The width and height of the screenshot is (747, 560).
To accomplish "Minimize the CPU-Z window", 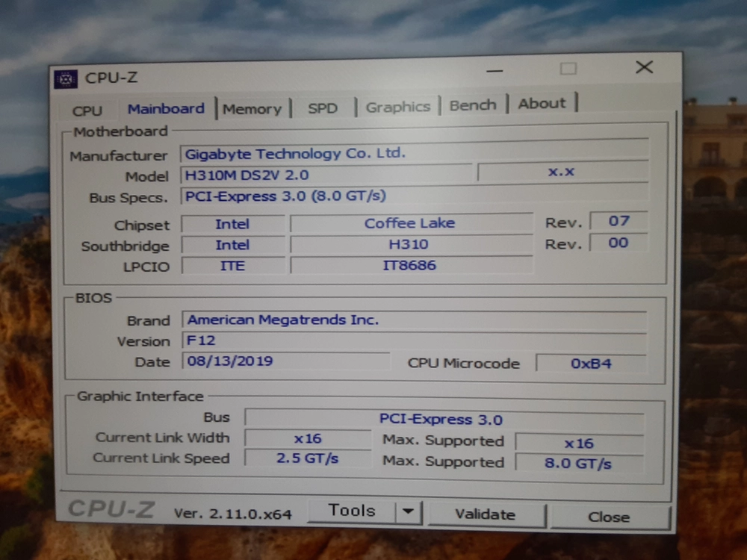I will click(495, 70).
